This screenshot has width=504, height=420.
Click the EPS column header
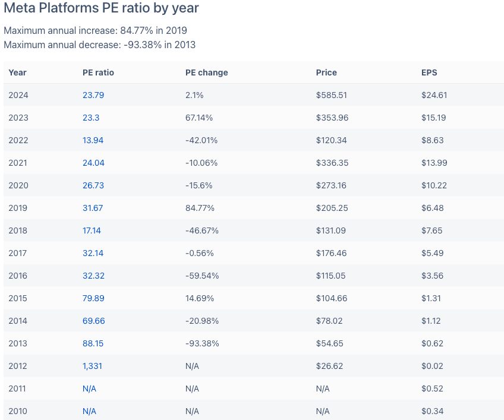point(429,72)
